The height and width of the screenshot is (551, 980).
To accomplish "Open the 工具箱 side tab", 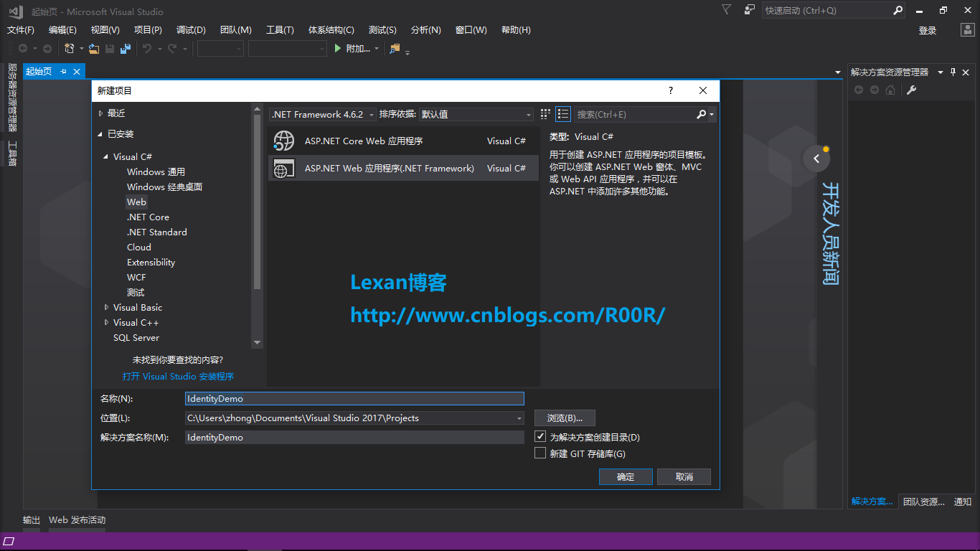I will pos(12,154).
